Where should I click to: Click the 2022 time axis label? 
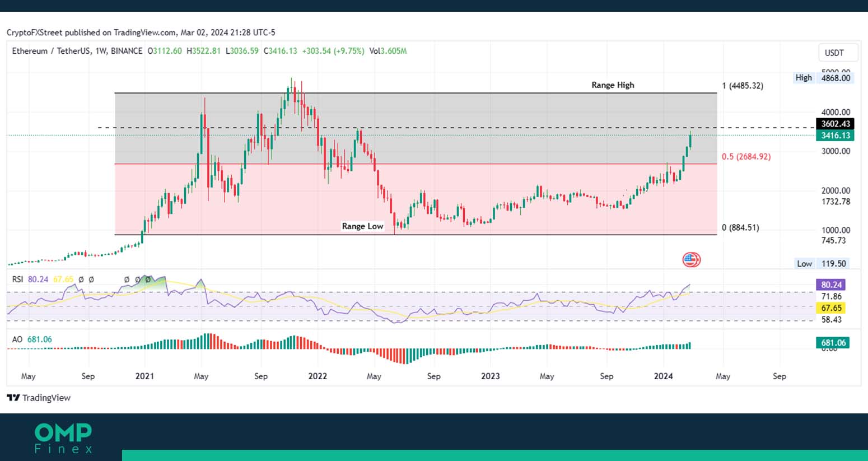318,376
